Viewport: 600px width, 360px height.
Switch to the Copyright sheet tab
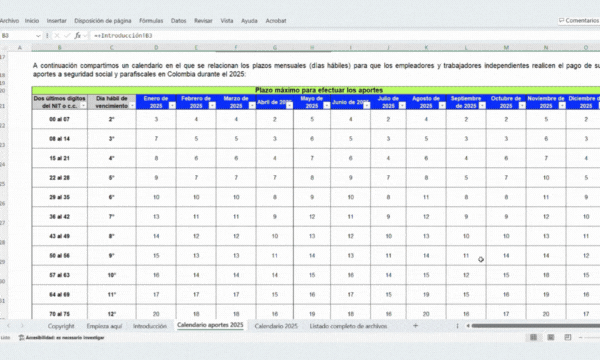coord(61,326)
